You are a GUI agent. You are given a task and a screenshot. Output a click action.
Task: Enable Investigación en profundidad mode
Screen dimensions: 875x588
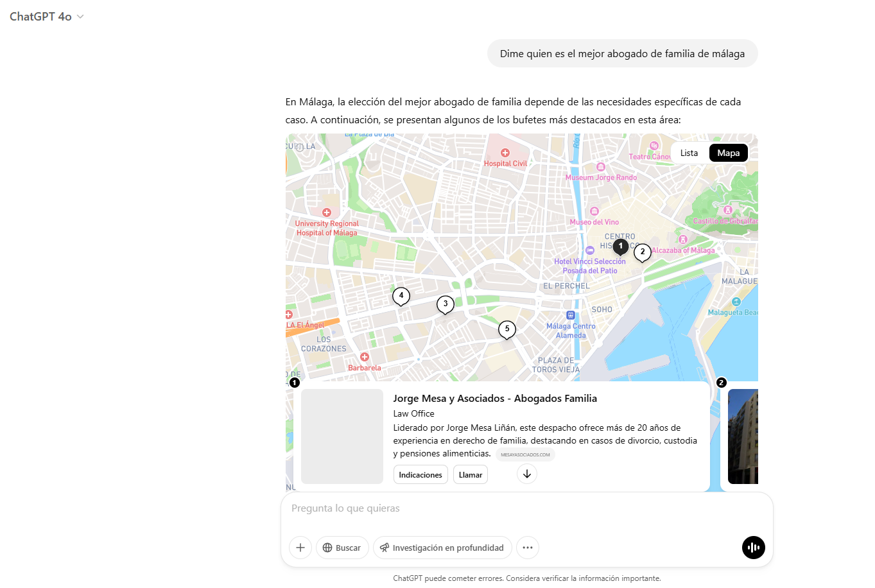(442, 548)
